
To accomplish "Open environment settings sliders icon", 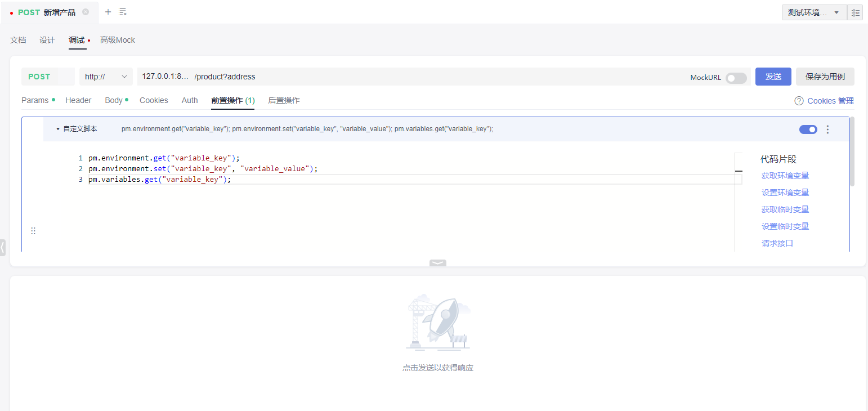I will tap(855, 12).
